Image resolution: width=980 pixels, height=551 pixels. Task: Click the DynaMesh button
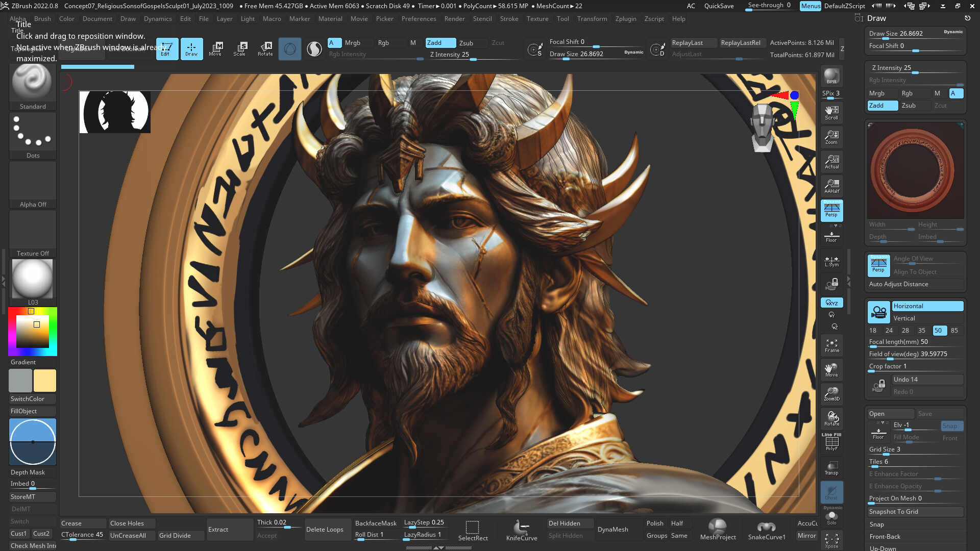612,530
